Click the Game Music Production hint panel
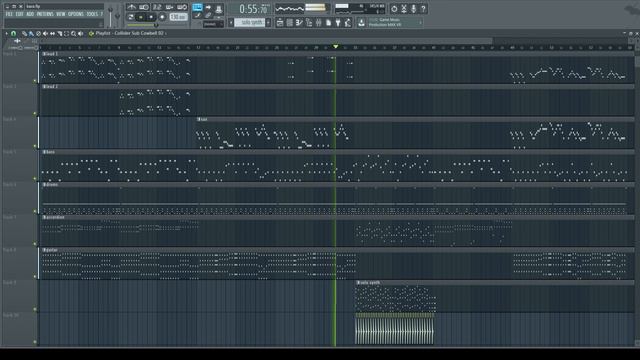 point(395,22)
